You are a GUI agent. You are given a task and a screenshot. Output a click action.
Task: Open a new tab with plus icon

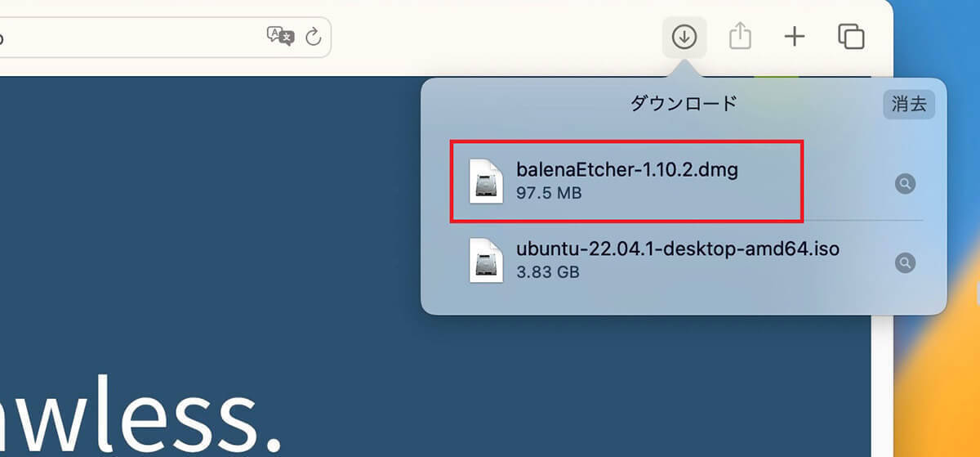pos(795,36)
